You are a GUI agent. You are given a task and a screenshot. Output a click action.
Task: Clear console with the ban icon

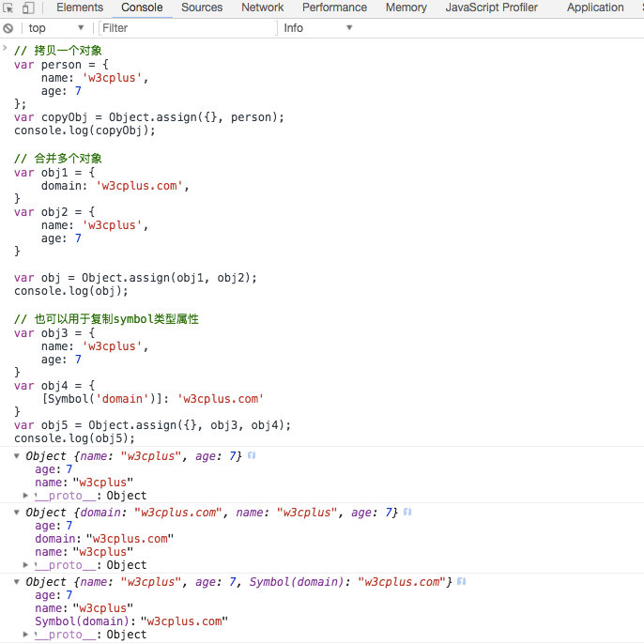[8, 28]
